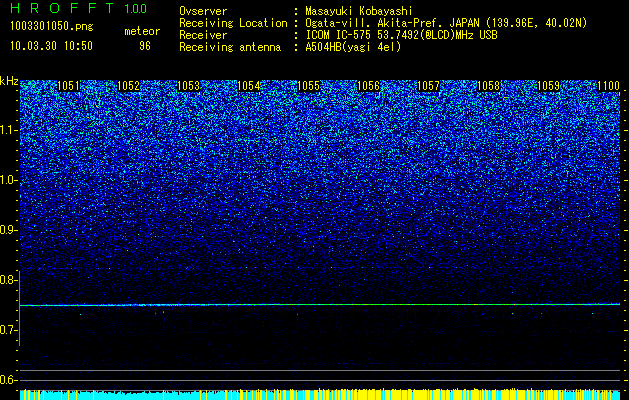629x400 pixels.
Task: Select the A504HB(yagi 4el) antenna value
Action: click(x=353, y=47)
